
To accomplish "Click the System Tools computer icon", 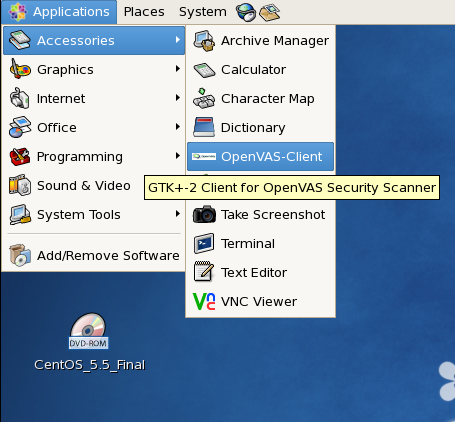I will tap(20, 215).
